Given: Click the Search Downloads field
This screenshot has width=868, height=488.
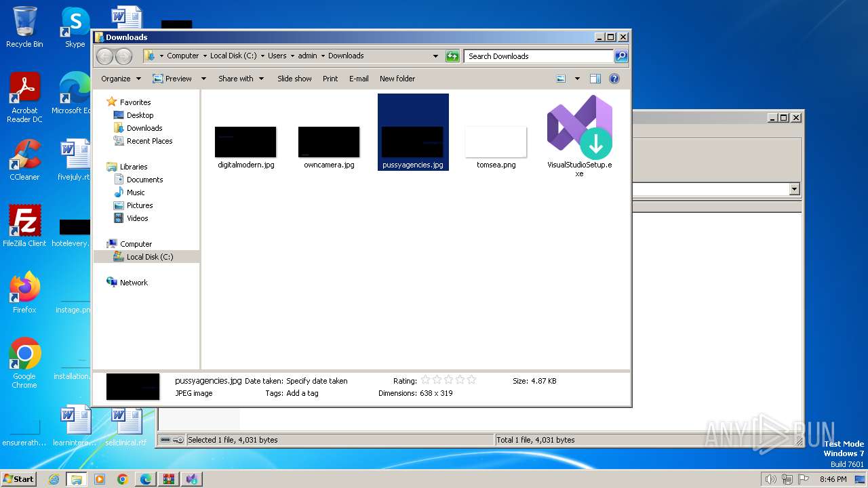Looking at the screenshot, I should click(x=539, y=56).
